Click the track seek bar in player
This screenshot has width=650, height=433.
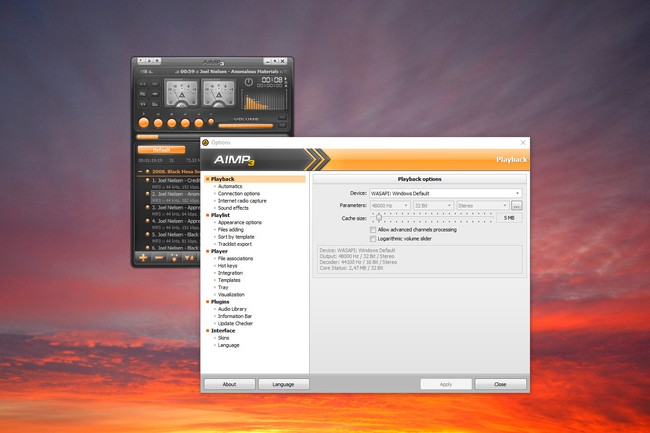[212, 136]
